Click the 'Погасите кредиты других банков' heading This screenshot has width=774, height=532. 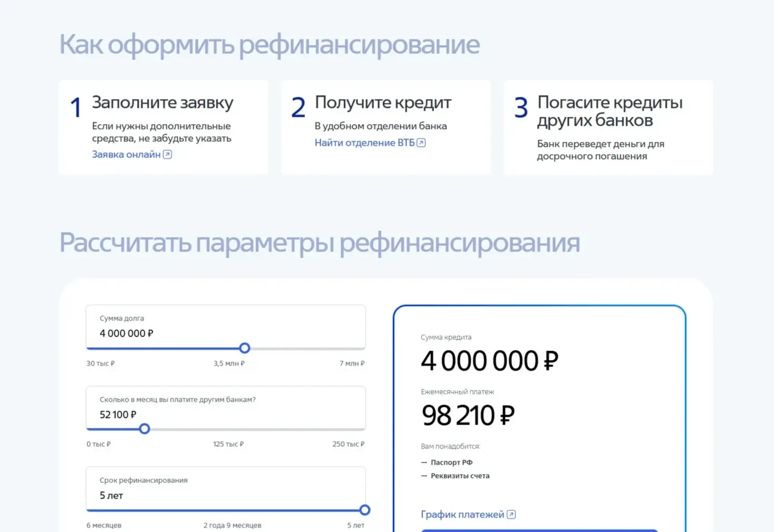pos(610,111)
